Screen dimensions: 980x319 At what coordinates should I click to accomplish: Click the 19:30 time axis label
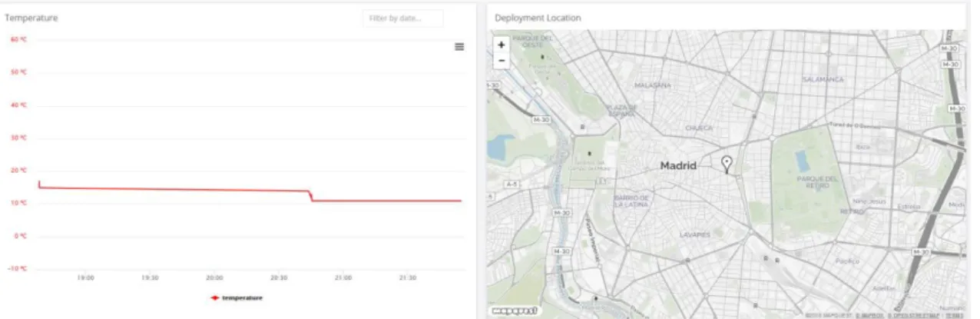click(x=150, y=278)
